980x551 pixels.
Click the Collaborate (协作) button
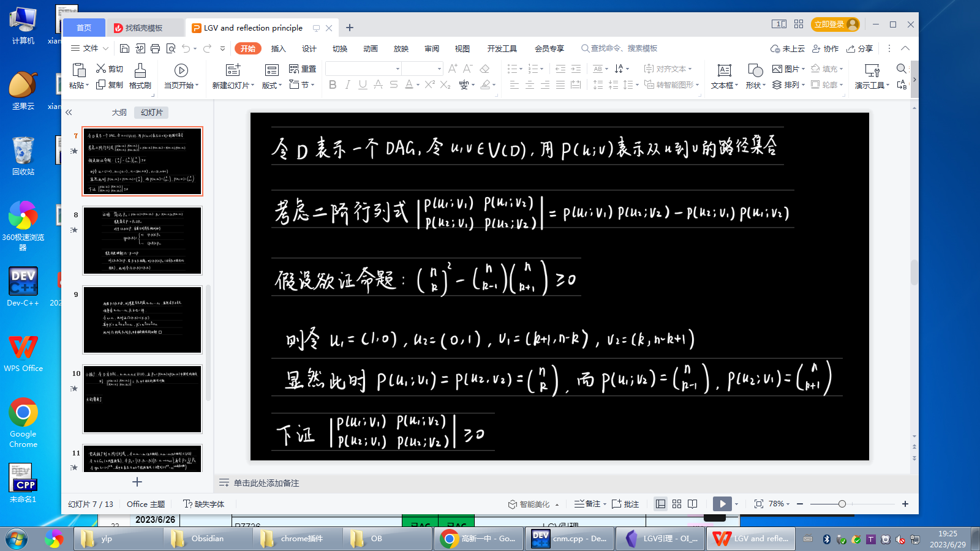(826, 48)
